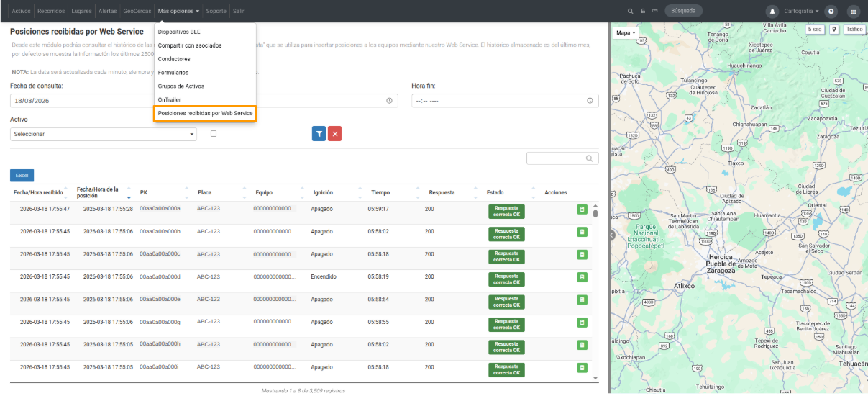
Task: Sort by Fecha/Hora recibido column
Action: click(40, 192)
